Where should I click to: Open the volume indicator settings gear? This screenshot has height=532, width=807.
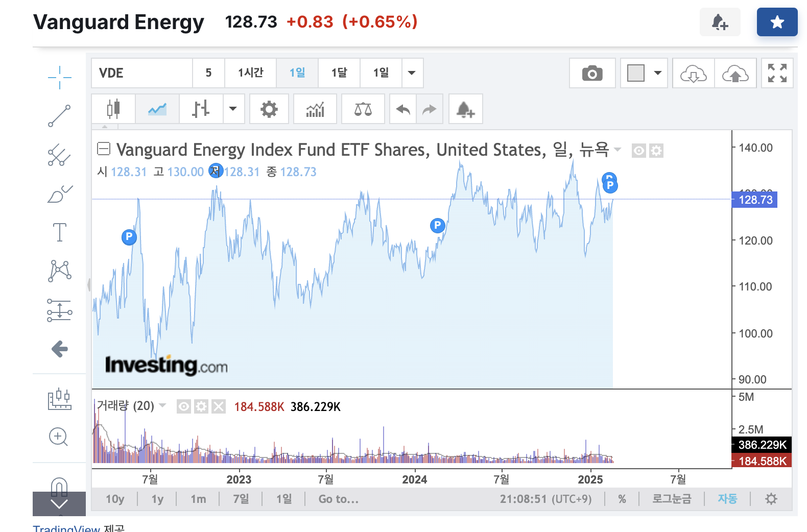201,406
